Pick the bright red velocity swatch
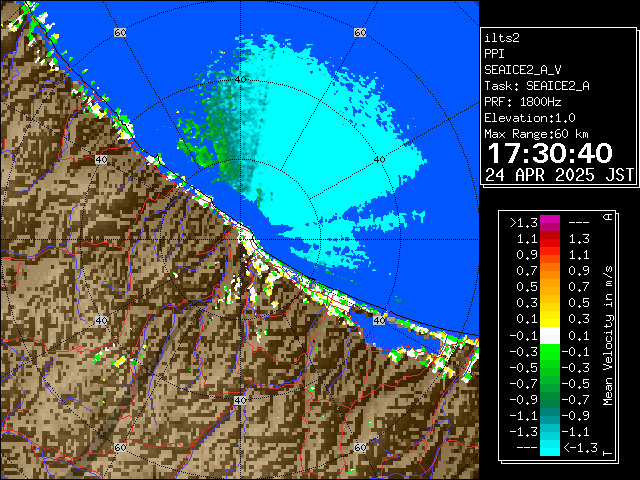The width and height of the screenshot is (640, 480). (x=550, y=243)
